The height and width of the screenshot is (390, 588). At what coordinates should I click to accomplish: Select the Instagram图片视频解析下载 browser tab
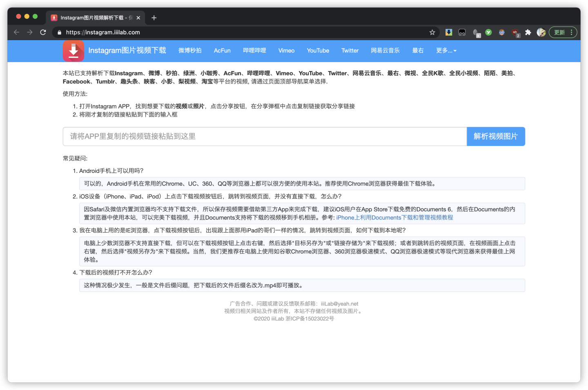[x=96, y=18]
